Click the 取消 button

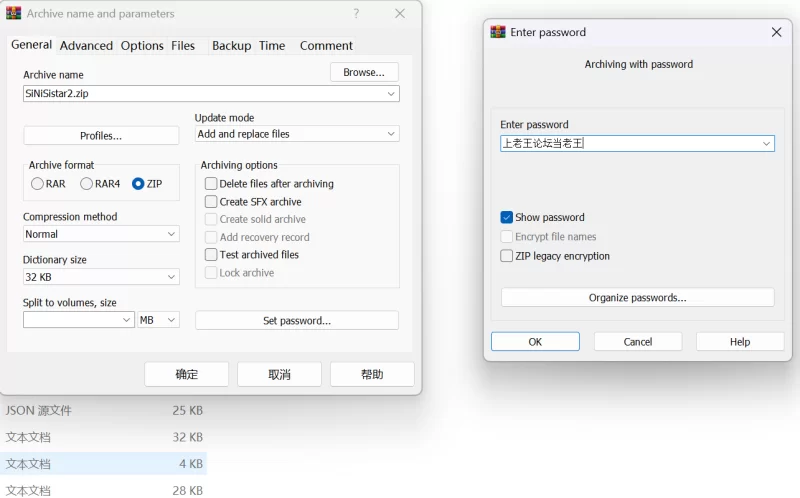click(280, 375)
